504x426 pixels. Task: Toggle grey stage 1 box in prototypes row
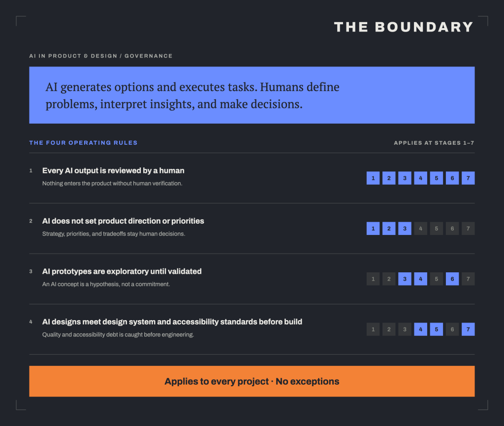[373, 279]
